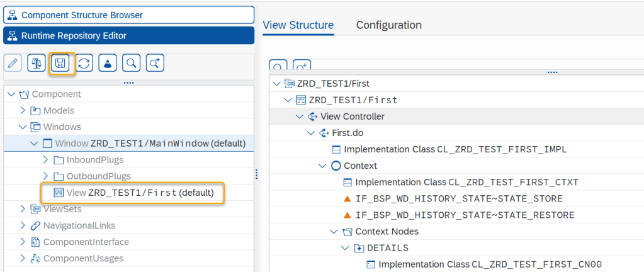Collapse the Windows tree node

(23, 127)
